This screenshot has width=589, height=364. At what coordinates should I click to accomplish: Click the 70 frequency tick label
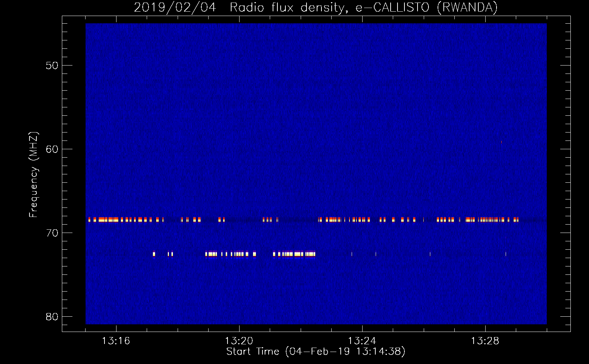[52, 233]
